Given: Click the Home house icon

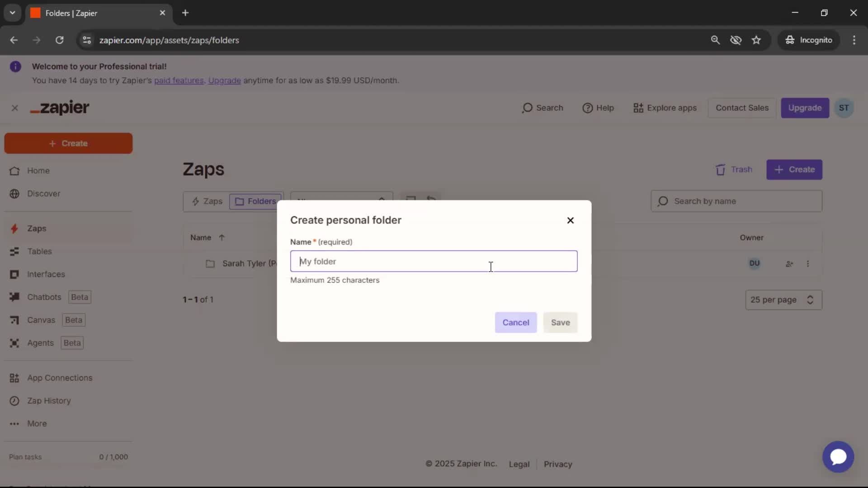Looking at the screenshot, I should point(14,171).
